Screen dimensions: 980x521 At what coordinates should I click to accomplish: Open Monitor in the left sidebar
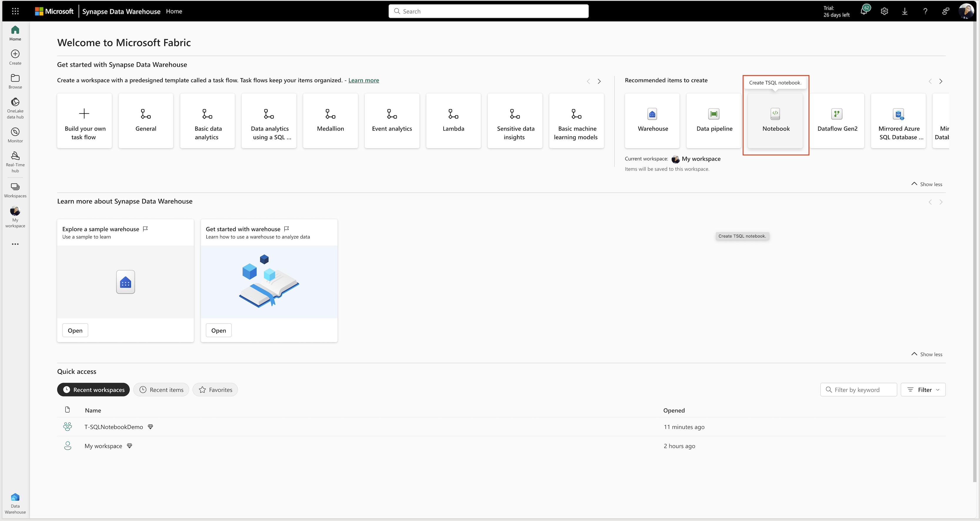click(15, 135)
